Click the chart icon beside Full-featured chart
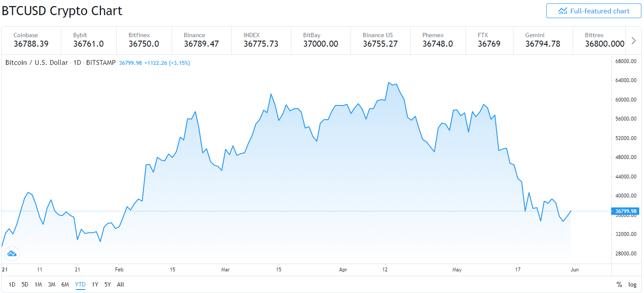 [562, 11]
